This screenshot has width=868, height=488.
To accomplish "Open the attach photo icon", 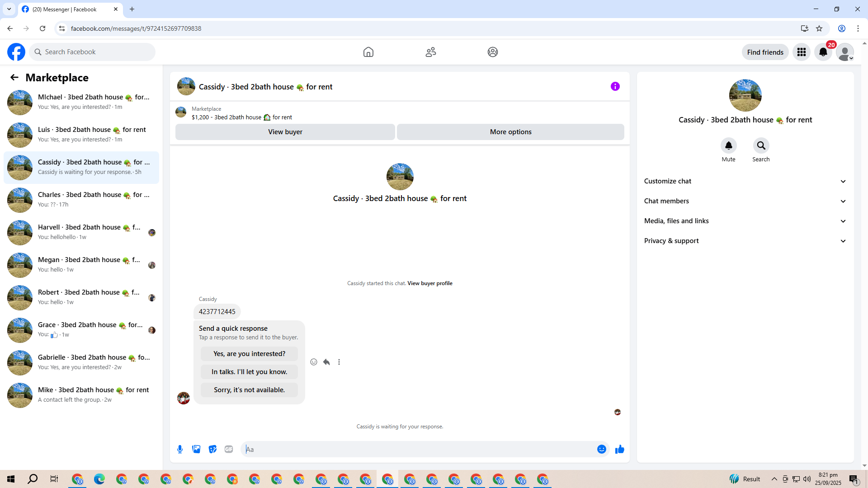I will [x=196, y=449].
